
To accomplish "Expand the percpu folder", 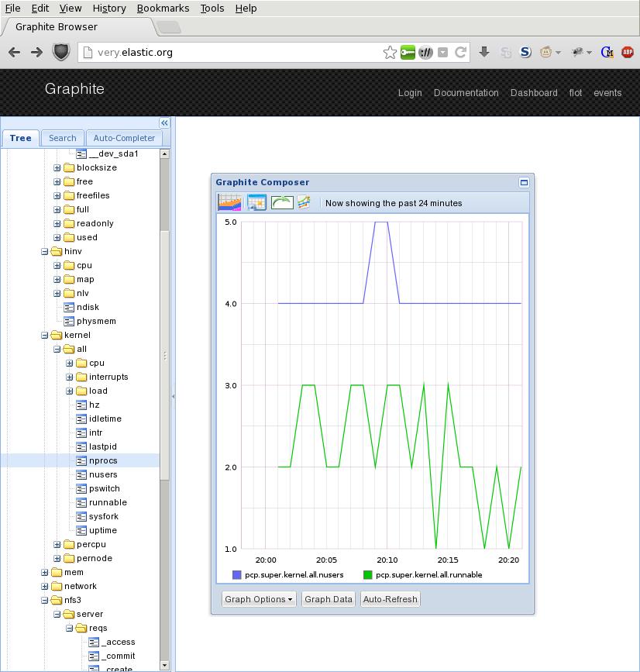I will point(57,545).
